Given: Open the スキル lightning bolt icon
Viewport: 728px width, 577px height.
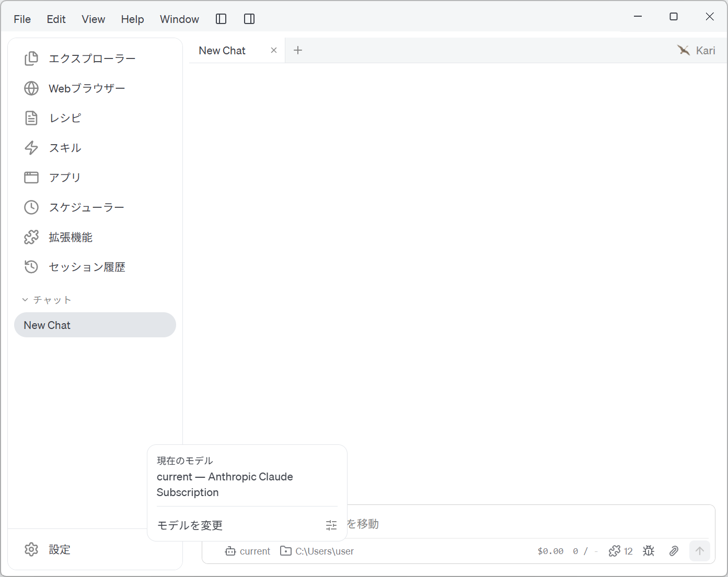Looking at the screenshot, I should click(31, 148).
